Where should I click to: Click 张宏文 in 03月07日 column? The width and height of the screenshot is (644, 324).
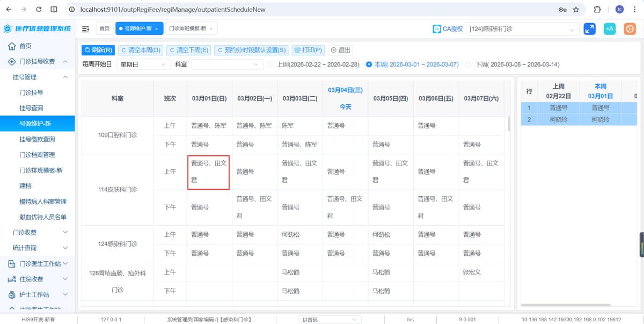point(472,272)
